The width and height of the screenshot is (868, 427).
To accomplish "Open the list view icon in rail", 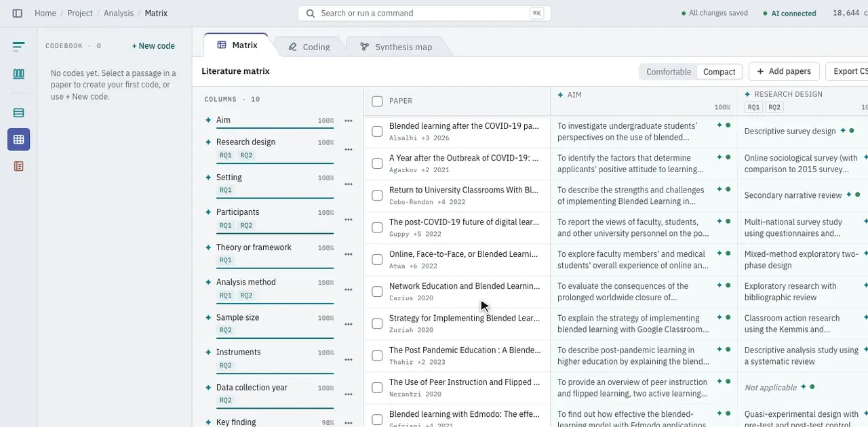I will point(18,113).
